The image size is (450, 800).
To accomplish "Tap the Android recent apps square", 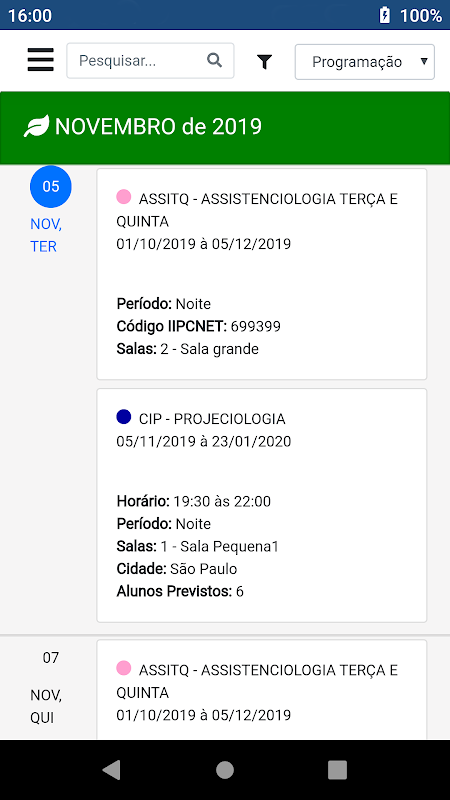I will [337, 769].
